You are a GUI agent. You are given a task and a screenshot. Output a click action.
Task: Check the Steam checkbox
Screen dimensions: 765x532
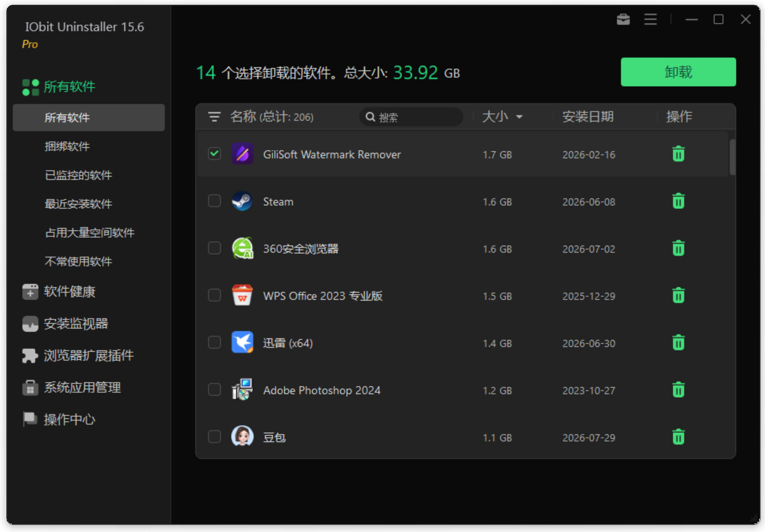tap(214, 201)
